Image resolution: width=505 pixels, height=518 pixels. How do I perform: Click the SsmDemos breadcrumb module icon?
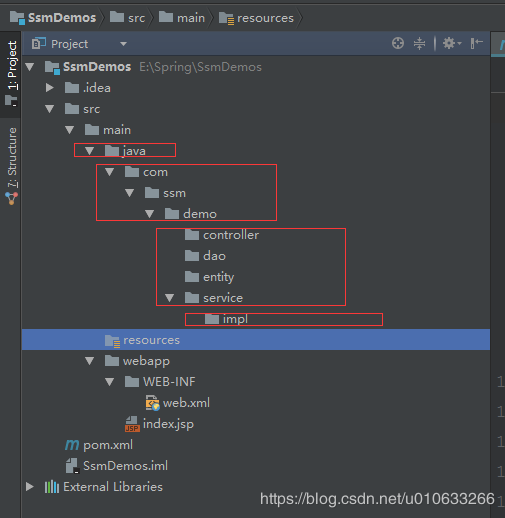(17, 18)
